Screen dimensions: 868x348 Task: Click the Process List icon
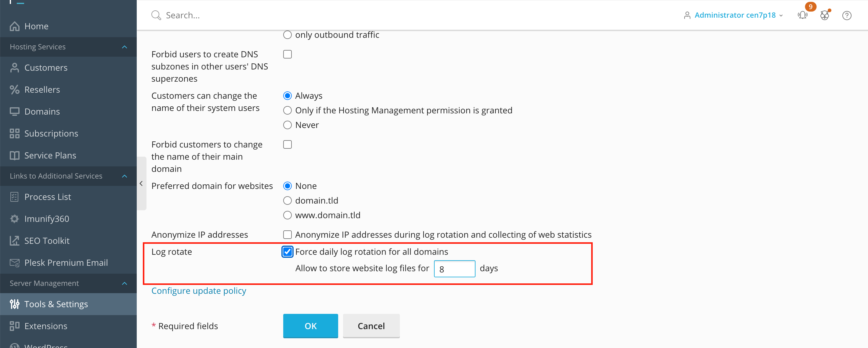(14, 197)
